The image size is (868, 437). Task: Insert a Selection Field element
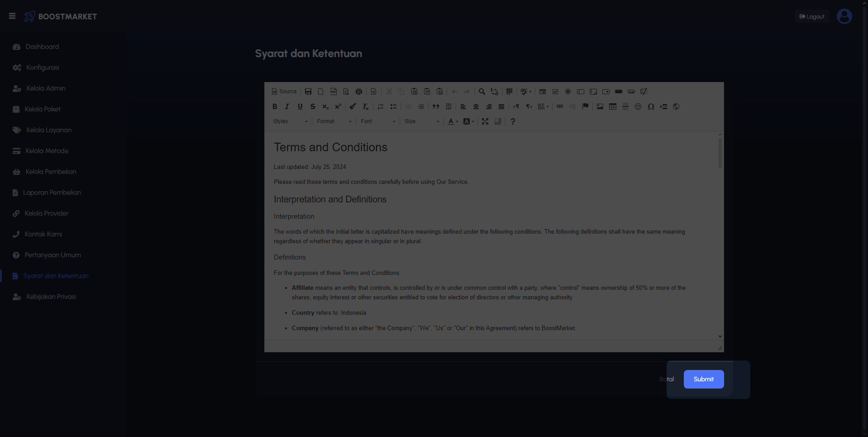(x=606, y=91)
